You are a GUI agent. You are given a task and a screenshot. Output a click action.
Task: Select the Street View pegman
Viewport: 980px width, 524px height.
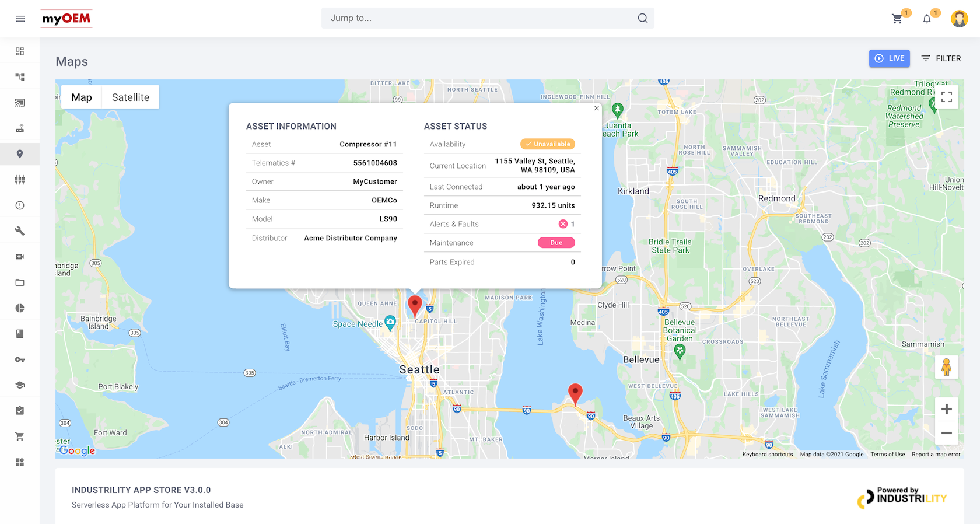pyautogui.click(x=947, y=367)
